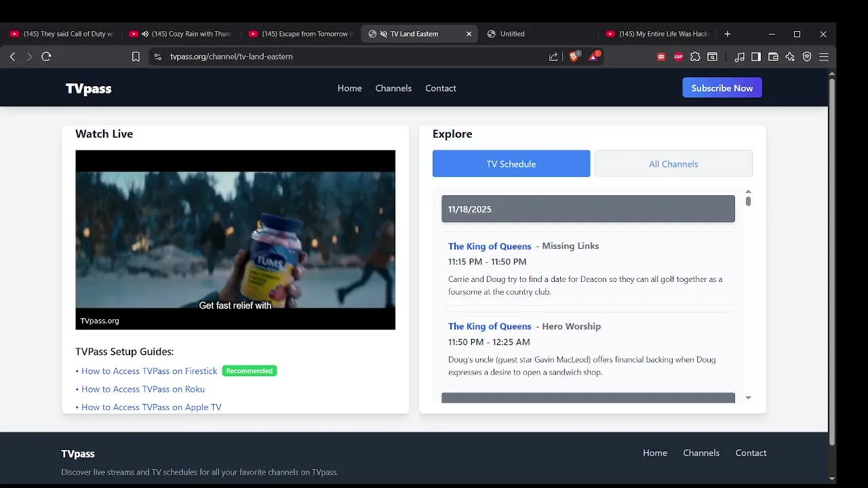This screenshot has width=868, height=488.
Task: Bookmark this page using the bookmark icon
Action: 136,57
